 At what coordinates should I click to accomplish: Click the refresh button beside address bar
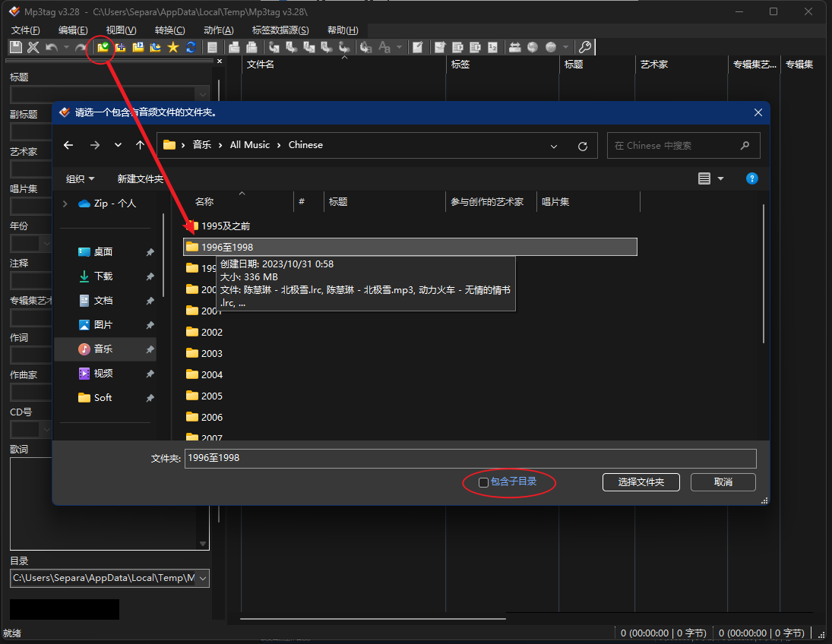pyautogui.click(x=583, y=146)
